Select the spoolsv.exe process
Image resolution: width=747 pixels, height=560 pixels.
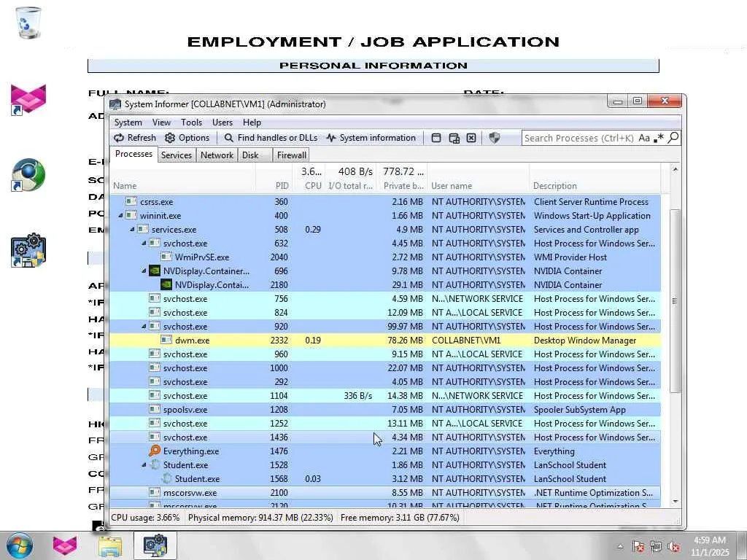385,410
